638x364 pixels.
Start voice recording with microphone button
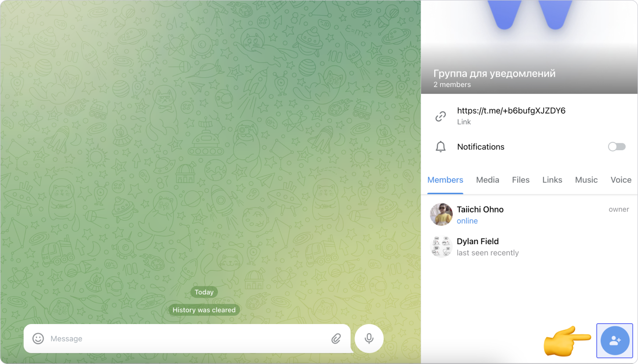(369, 339)
